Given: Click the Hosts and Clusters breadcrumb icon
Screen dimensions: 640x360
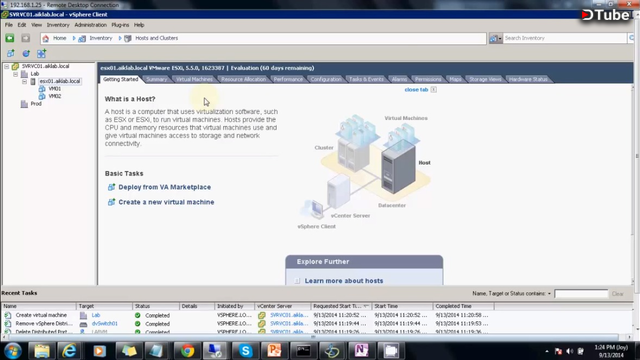Looking at the screenshot, I should click(128, 38).
